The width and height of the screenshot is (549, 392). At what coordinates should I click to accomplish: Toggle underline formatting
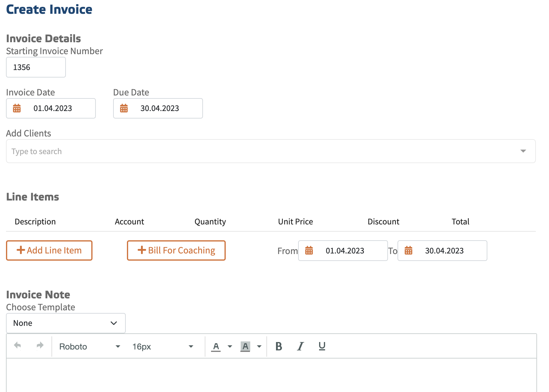322,346
